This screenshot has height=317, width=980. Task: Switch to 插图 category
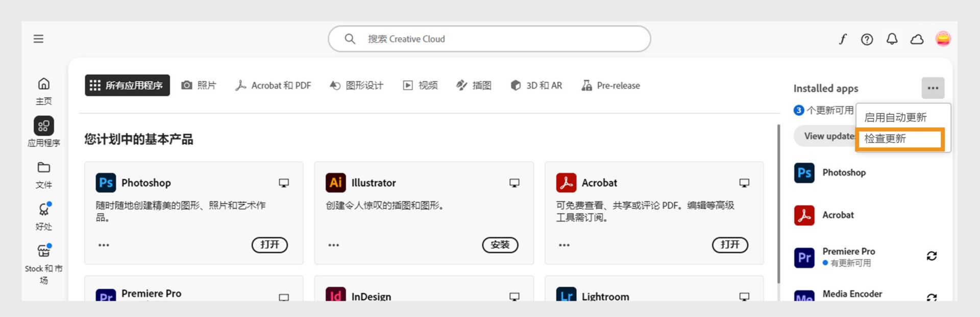point(474,85)
